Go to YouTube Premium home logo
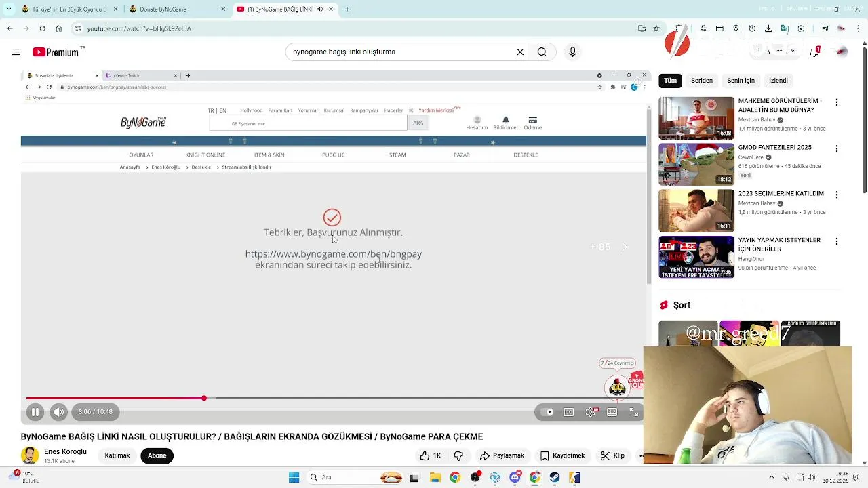 point(56,52)
